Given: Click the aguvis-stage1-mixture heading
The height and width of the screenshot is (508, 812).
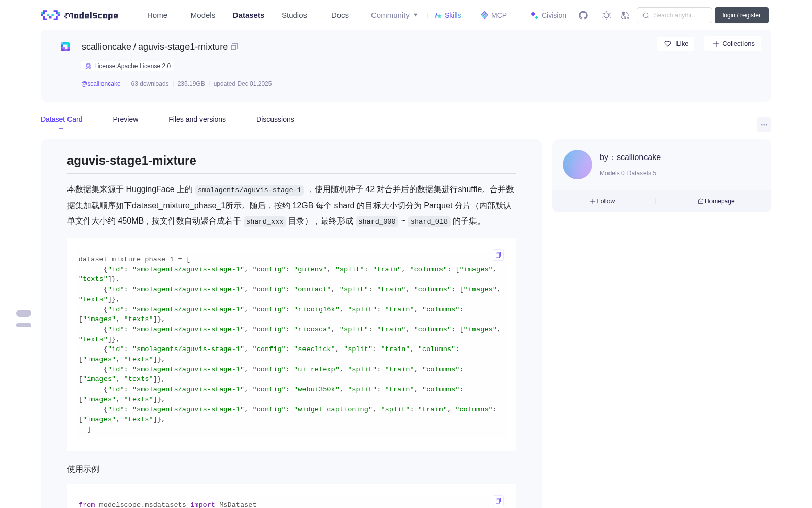Looking at the screenshot, I should click(131, 161).
